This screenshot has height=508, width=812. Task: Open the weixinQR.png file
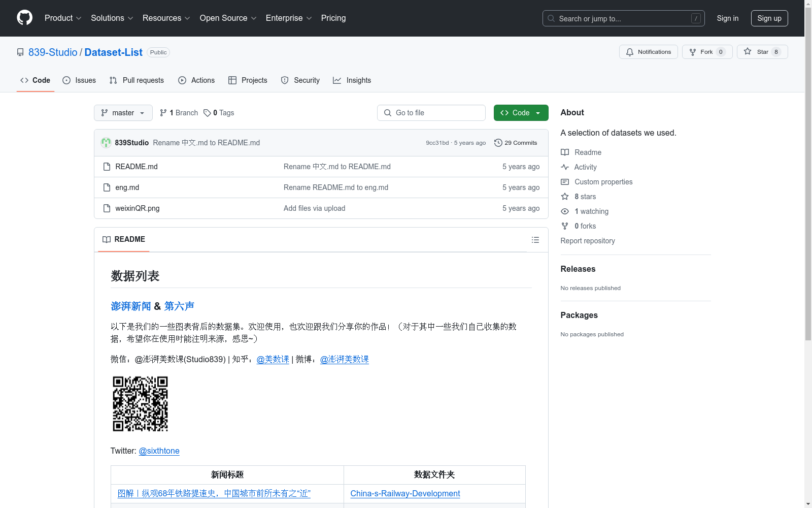[x=138, y=208]
